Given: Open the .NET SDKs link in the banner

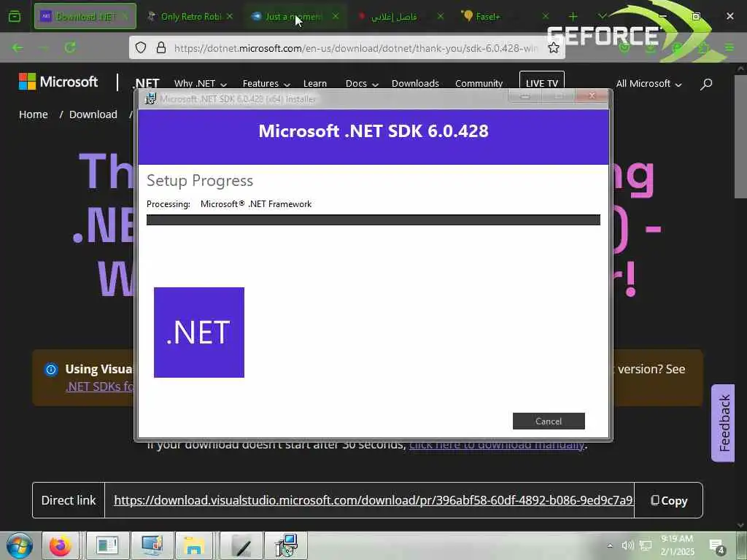Looking at the screenshot, I should point(99,386).
